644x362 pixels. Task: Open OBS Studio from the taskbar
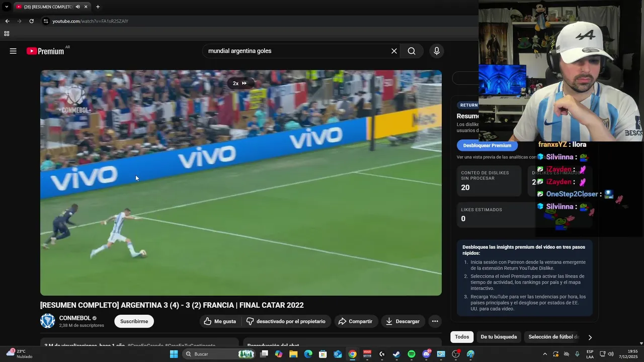(x=456, y=354)
